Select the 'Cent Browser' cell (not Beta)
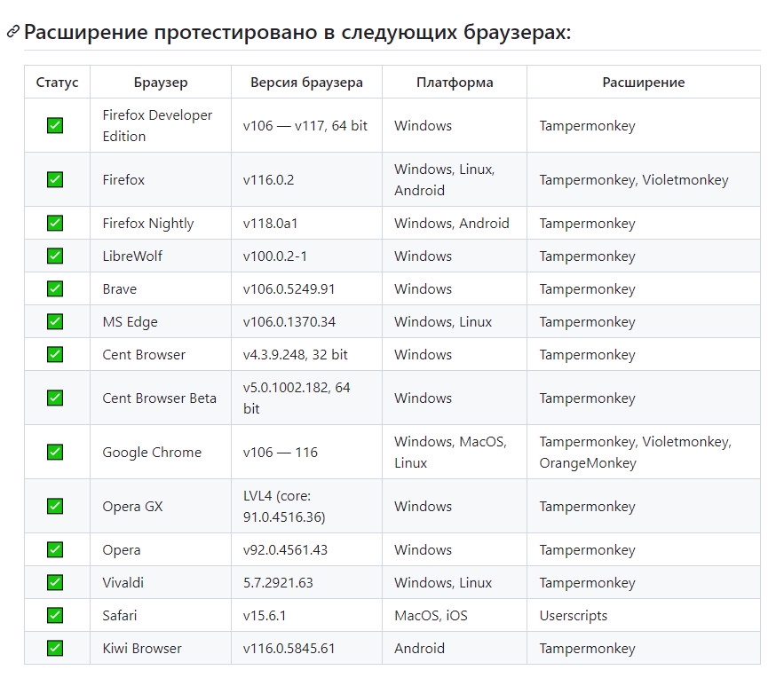Viewport: 784px width, 678px height. pos(161,354)
